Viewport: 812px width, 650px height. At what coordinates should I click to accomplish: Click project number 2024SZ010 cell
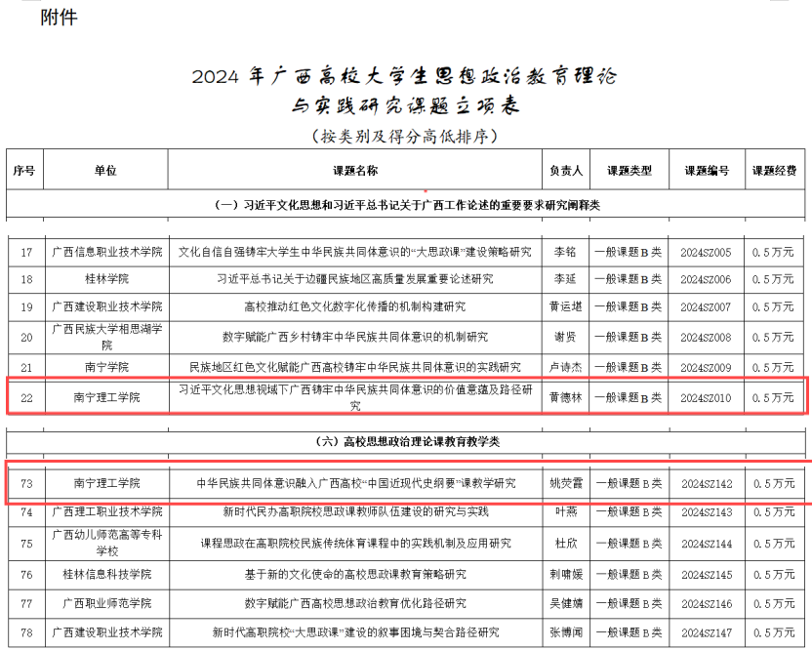707,397
